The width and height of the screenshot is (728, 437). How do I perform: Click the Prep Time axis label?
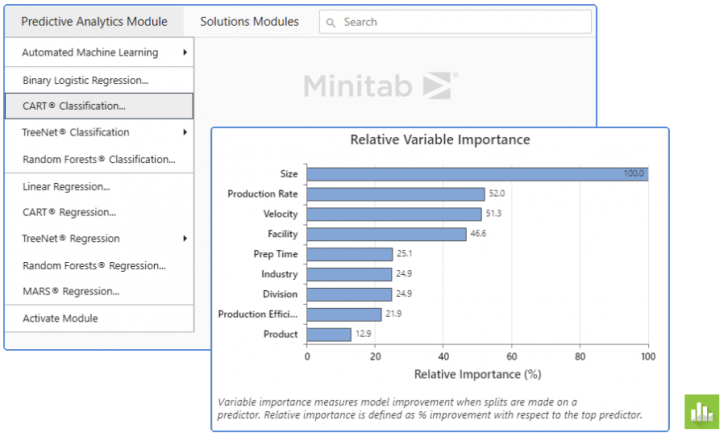[275, 254]
